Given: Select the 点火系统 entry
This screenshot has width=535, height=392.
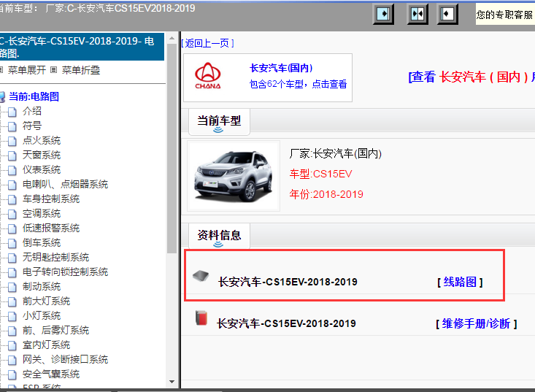Looking at the screenshot, I should pos(42,141).
